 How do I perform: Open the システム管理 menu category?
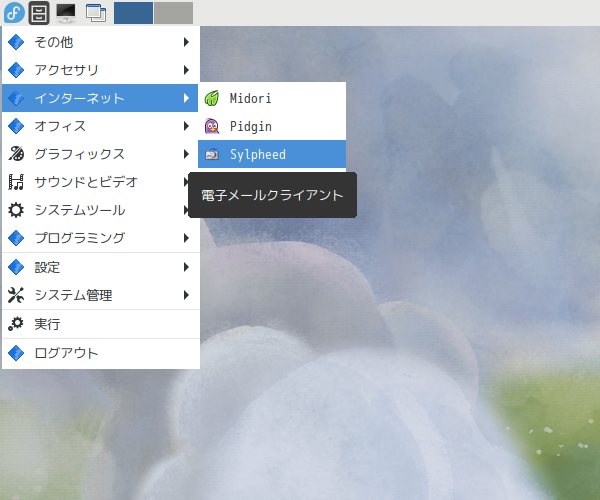click(x=101, y=295)
